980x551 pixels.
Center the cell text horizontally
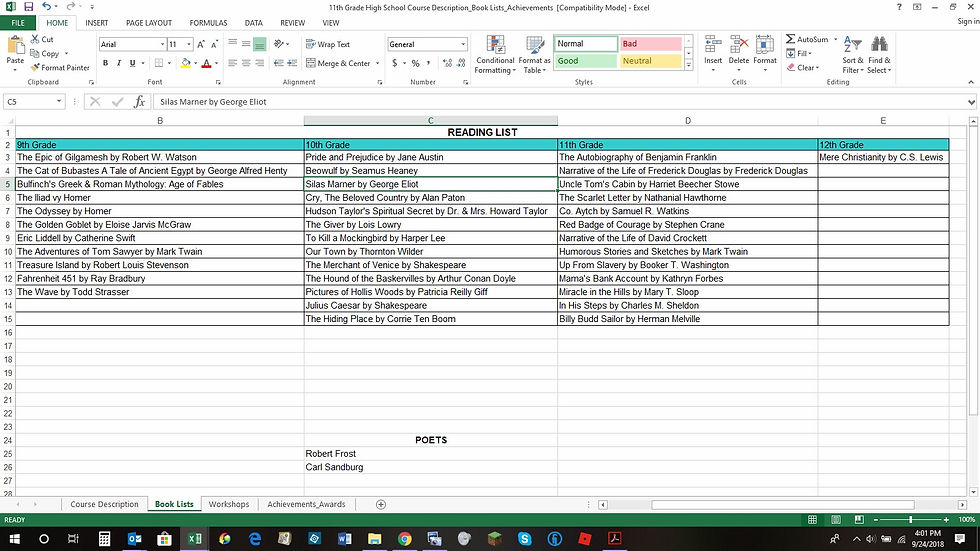[246, 63]
